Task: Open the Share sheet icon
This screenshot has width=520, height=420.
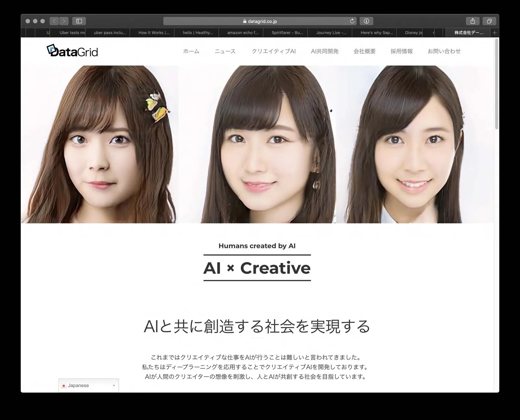Action: [x=473, y=21]
